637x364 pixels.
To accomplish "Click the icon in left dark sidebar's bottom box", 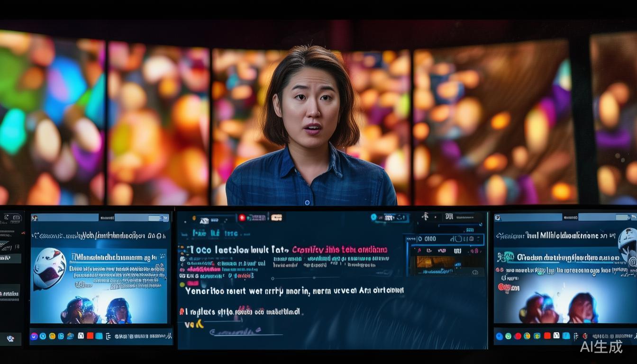I will pos(10,339).
